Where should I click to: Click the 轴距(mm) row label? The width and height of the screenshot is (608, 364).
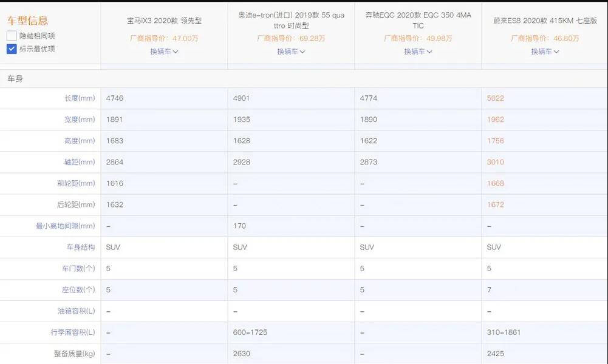pyautogui.click(x=80, y=162)
